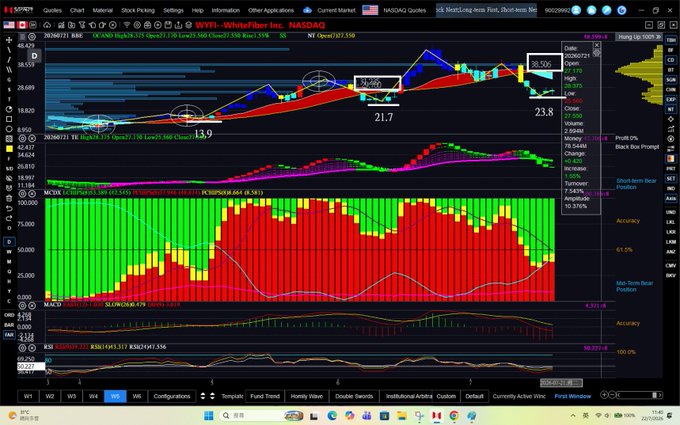Click the stacked layers toolbar icon
680x425 pixels.
188,25
